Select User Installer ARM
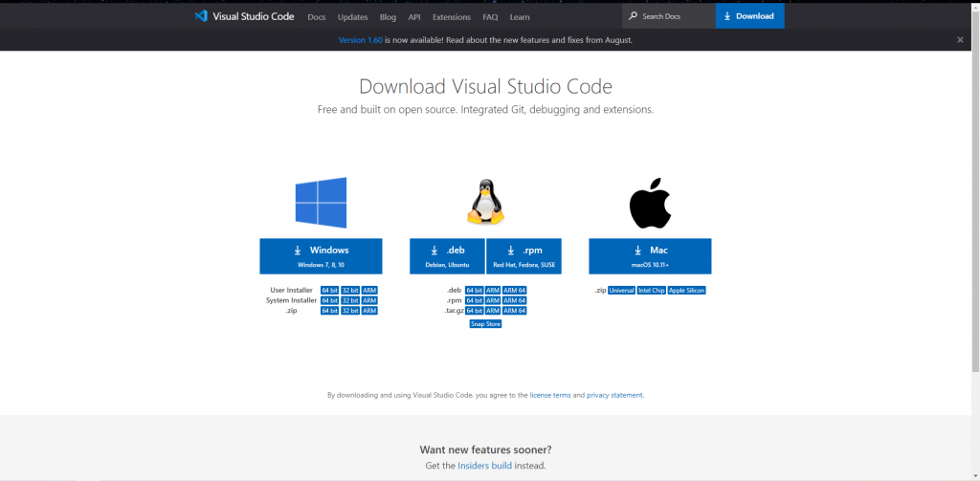This screenshot has width=980, height=481. tap(369, 291)
